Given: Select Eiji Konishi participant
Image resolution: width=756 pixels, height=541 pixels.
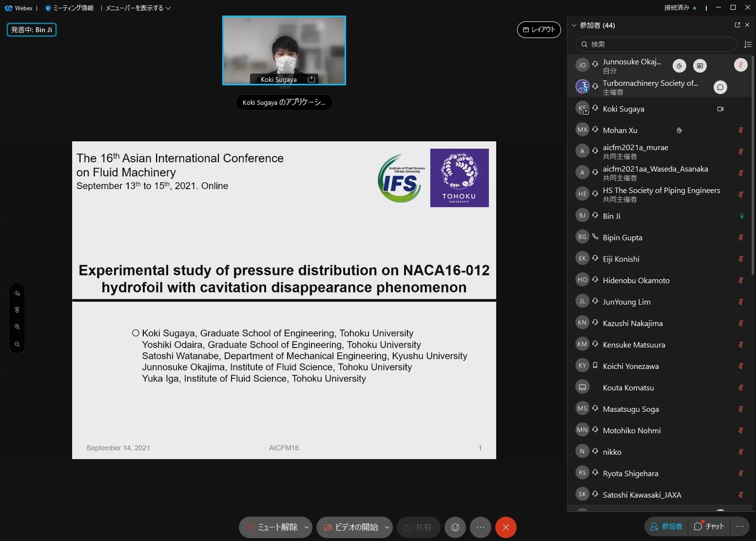Looking at the screenshot, I should pos(659,259).
